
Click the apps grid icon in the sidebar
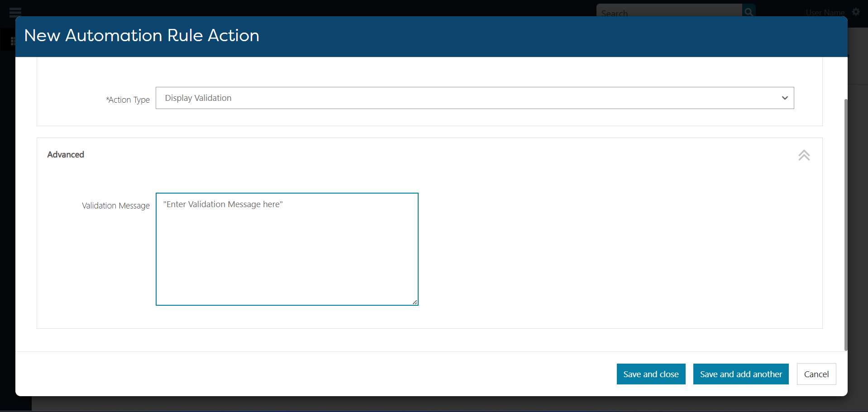(14, 41)
